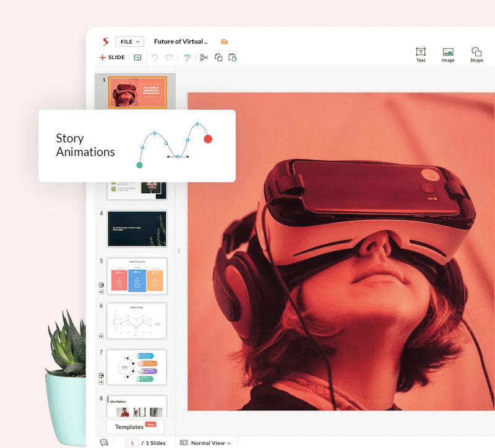Click the Paste clipboard icon

click(233, 58)
